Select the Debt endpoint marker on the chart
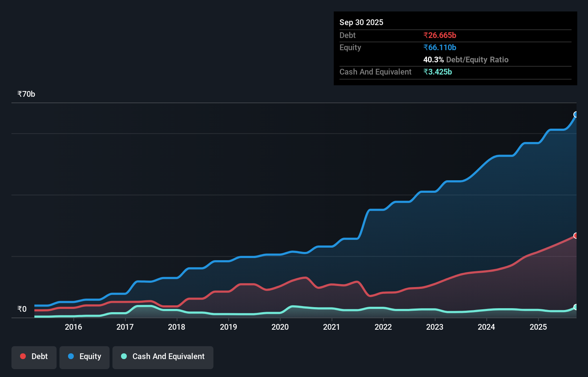The image size is (588, 377). coord(576,235)
